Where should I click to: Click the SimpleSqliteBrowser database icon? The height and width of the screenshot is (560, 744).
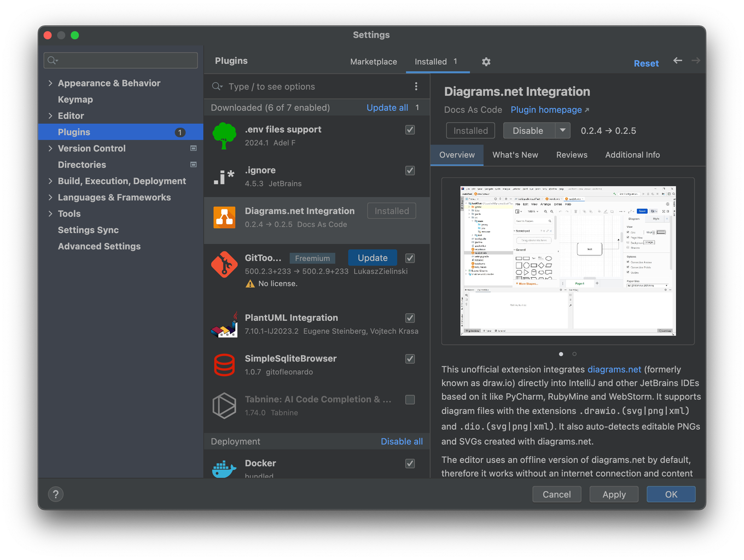coord(224,365)
